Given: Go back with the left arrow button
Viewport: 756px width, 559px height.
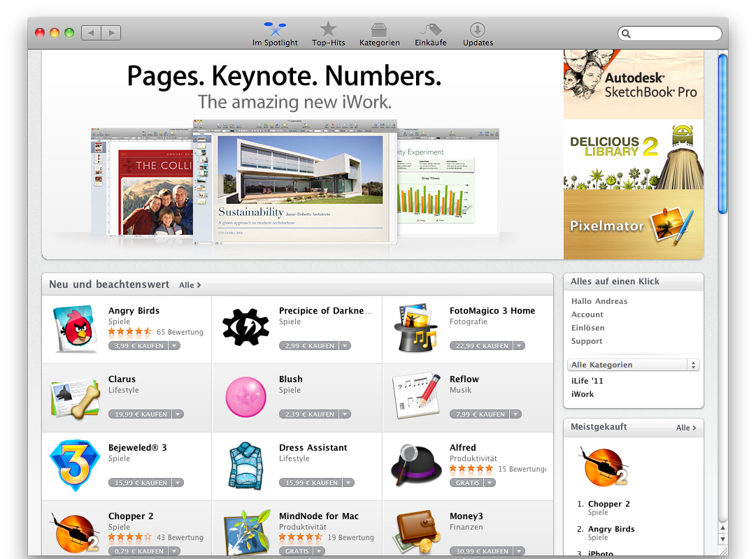Looking at the screenshot, I should click(91, 33).
